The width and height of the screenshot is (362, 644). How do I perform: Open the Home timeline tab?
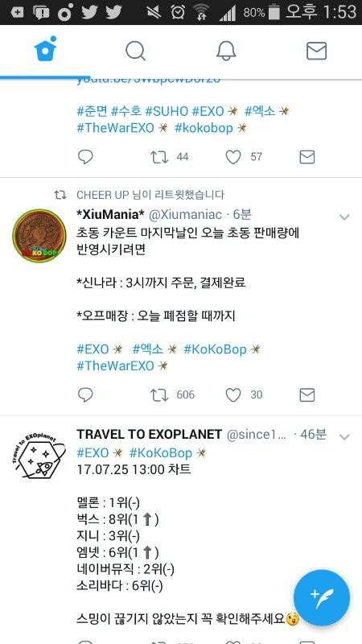[45, 49]
